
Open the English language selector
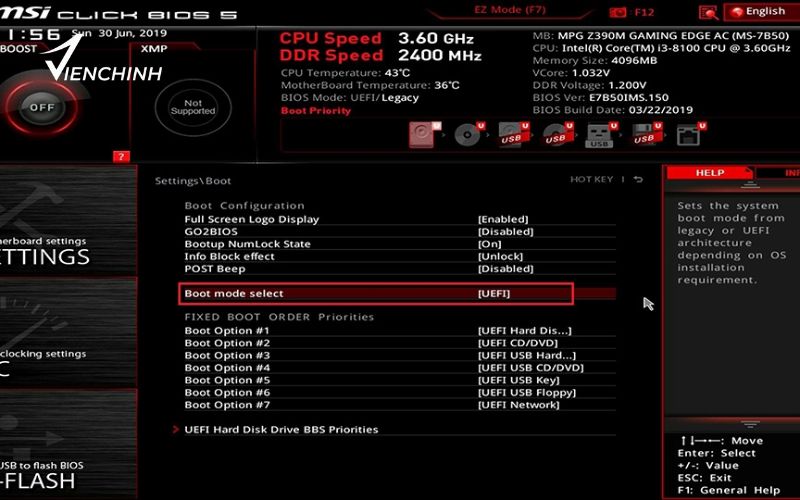click(761, 12)
